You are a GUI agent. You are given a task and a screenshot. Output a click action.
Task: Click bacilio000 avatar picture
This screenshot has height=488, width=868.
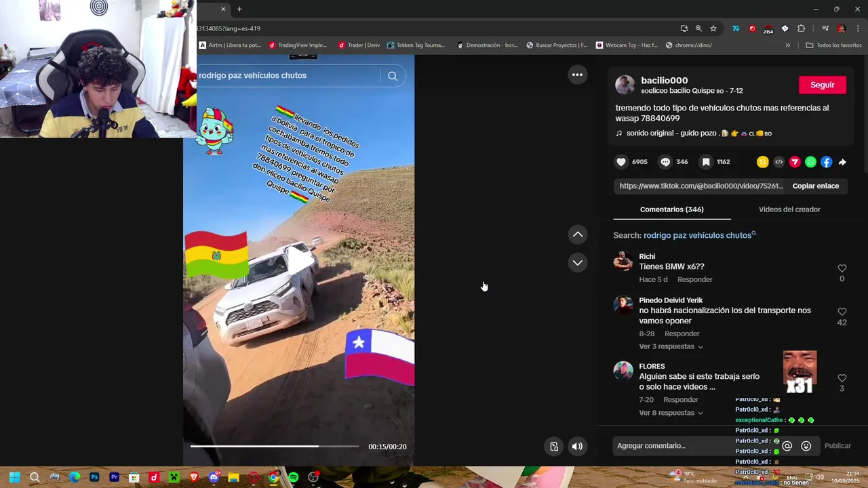625,85
